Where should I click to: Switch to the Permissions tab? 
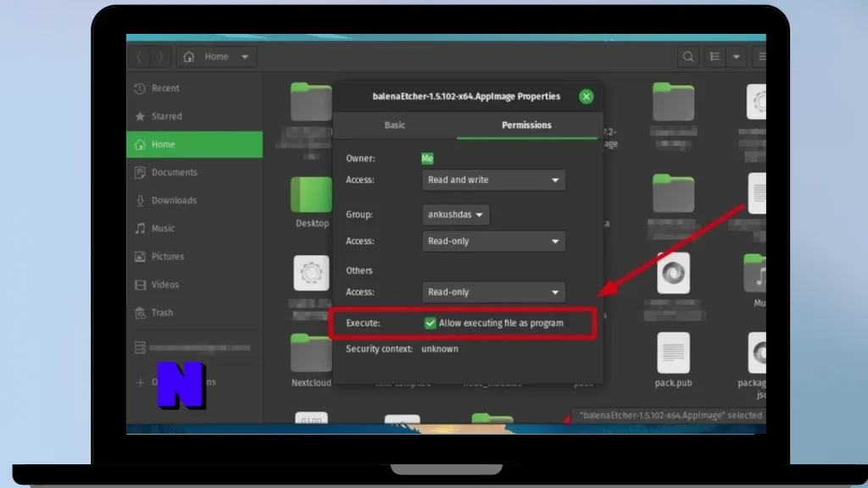[x=526, y=125]
